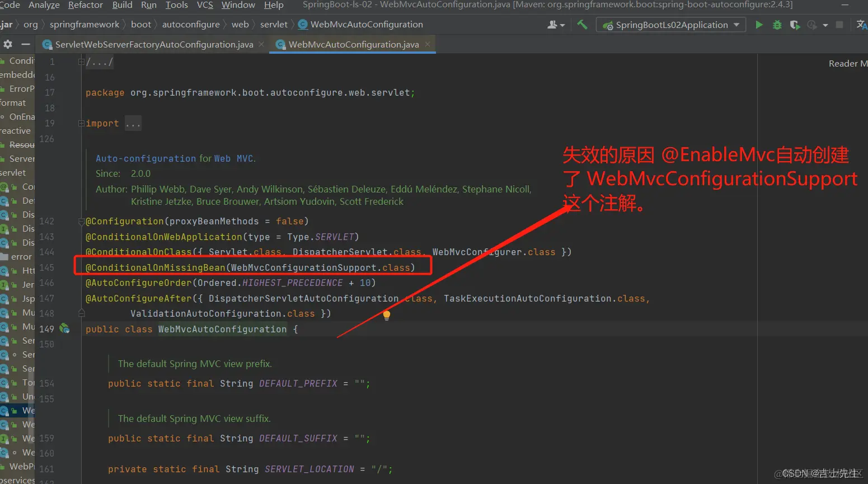Select 'services' entry in project tree
The image size is (868, 484).
pos(17,480)
